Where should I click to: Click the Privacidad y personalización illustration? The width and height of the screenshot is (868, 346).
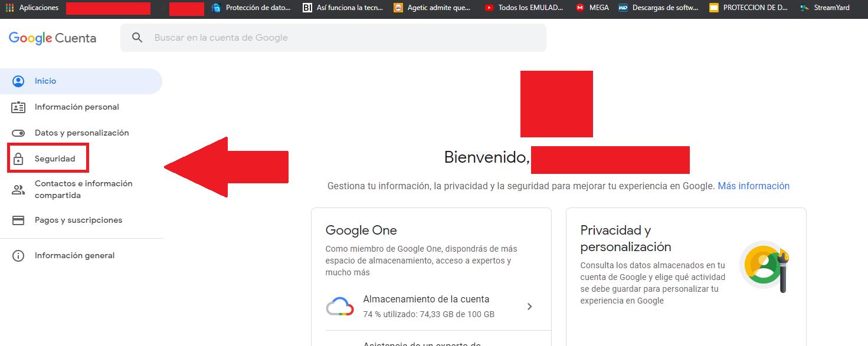[x=764, y=266]
